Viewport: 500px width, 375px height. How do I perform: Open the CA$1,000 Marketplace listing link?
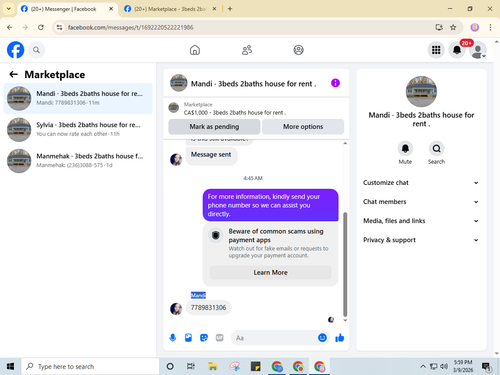pos(235,113)
